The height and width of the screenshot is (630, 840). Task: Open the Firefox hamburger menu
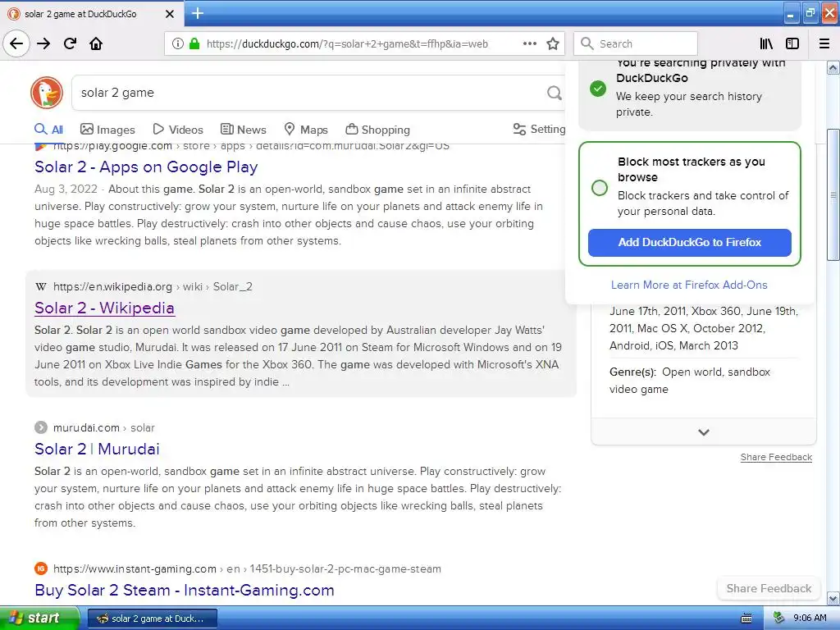click(824, 43)
